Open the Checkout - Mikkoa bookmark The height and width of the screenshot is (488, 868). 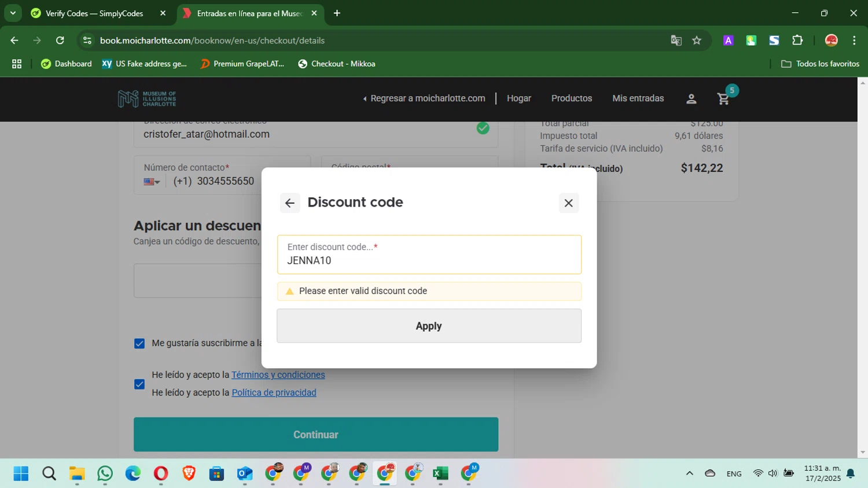pos(337,64)
